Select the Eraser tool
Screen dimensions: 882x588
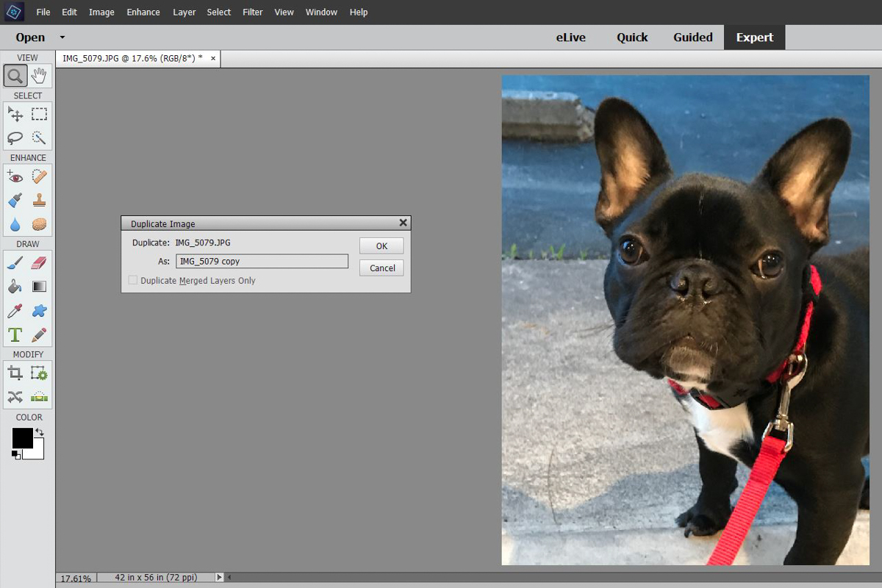[40, 262]
